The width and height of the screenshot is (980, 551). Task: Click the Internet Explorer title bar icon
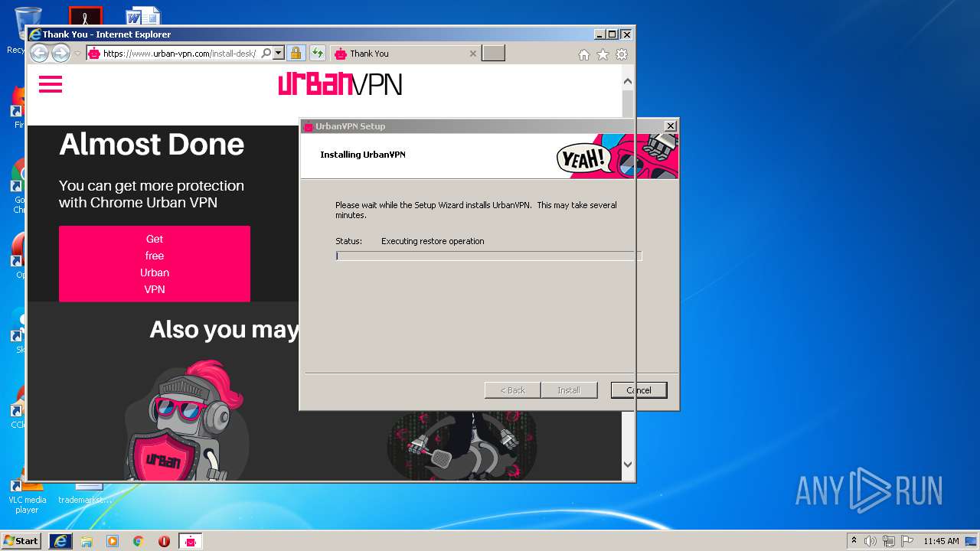pyautogui.click(x=34, y=34)
